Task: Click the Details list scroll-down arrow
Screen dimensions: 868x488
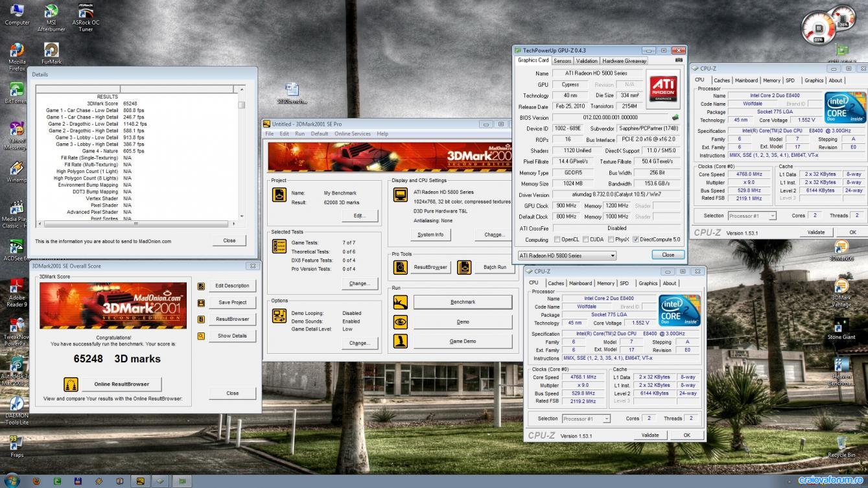Action: coord(242,216)
